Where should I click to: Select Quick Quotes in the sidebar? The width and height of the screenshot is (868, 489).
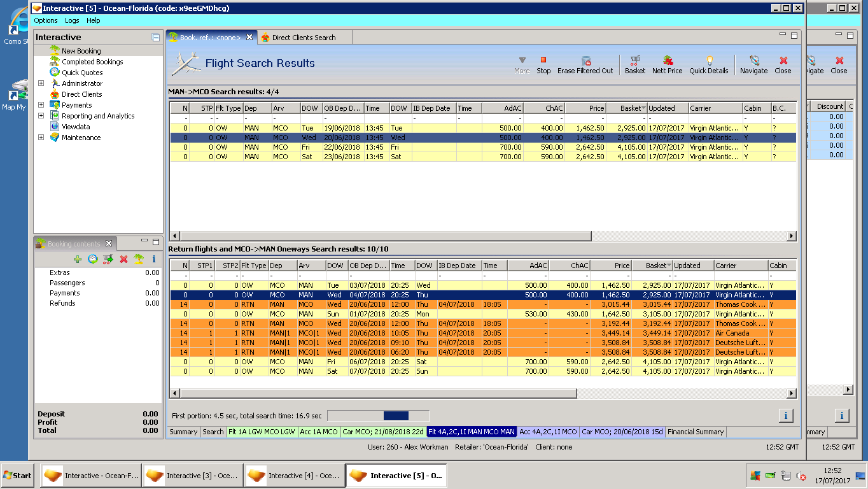pos(82,73)
